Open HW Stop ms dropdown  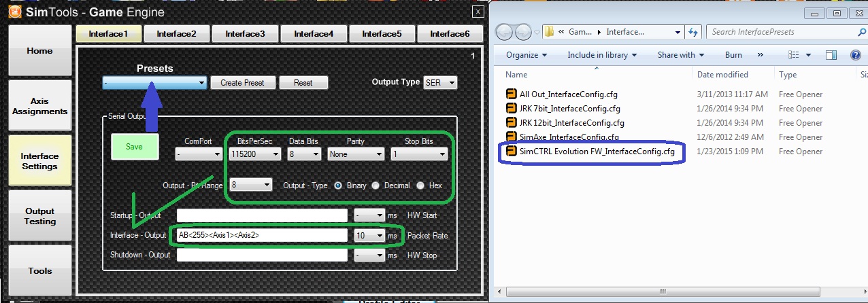click(370, 255)
